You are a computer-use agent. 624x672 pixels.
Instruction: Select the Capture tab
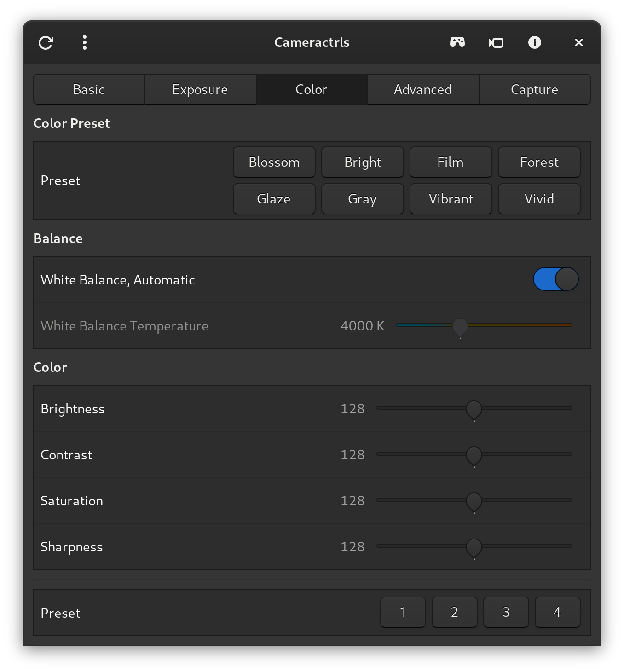(x=534, y=89)
